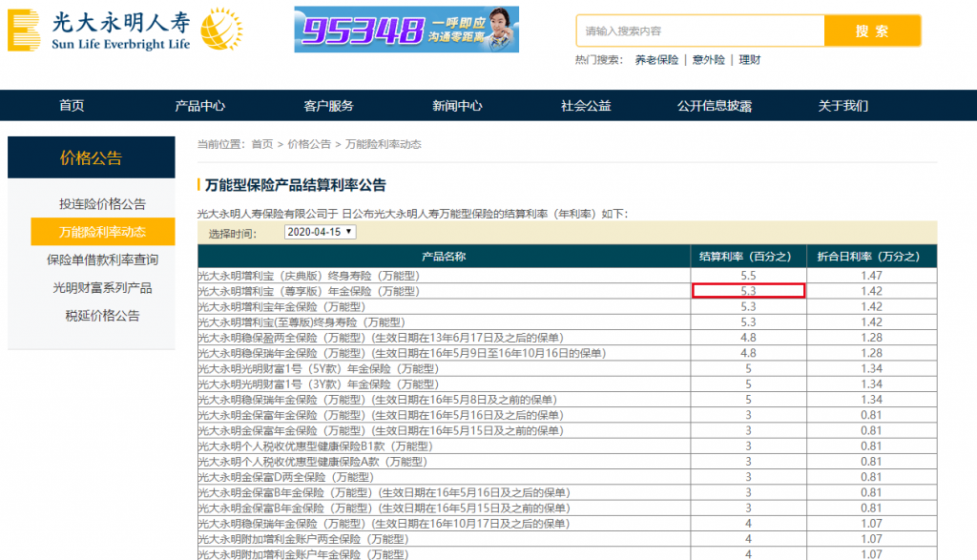Viewport: 977px width, 560px height.
Task: Click the row 光大永明增利宝(至尊版)终身寿险
Action: coord(567,322)
